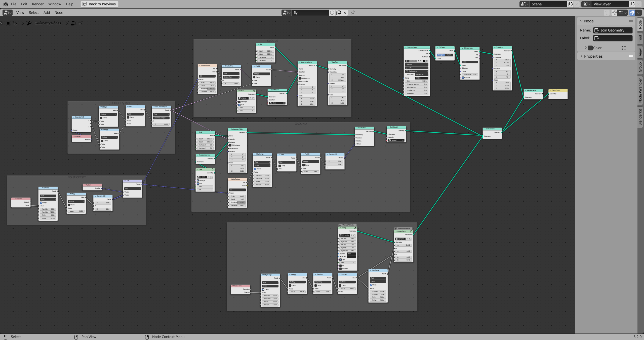Click the node Name field showing Join Geometry
Image resolution: width=644 pixels, height=340 pixels.
click(x=613, y=30)
